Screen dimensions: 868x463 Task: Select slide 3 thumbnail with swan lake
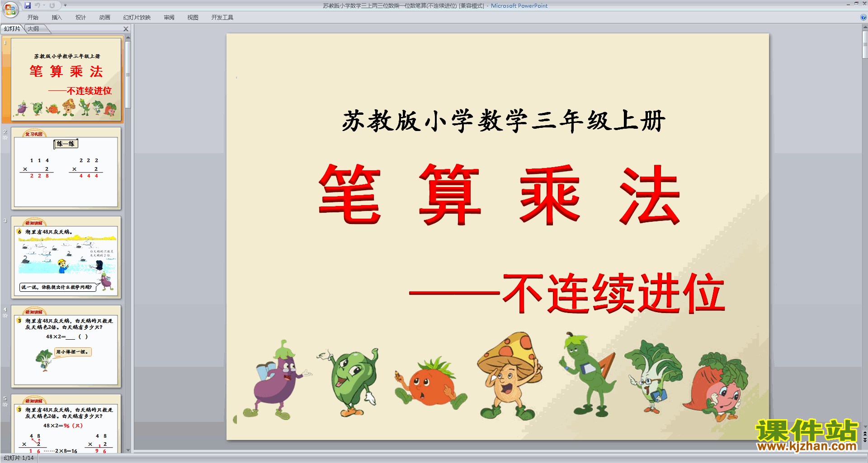tap(66, 257)
